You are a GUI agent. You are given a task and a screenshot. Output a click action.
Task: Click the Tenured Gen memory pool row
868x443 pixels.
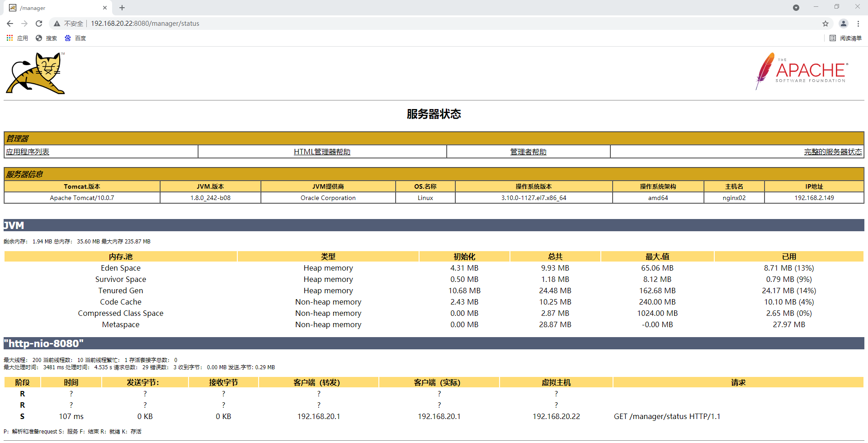[x=434, y=291]
